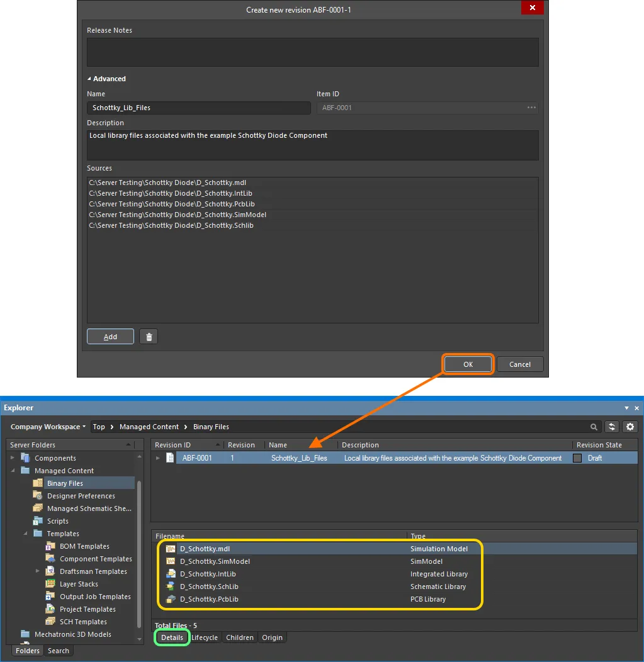
Task: Click the Layer Stacks folder icon
Action: pos(50,584)
